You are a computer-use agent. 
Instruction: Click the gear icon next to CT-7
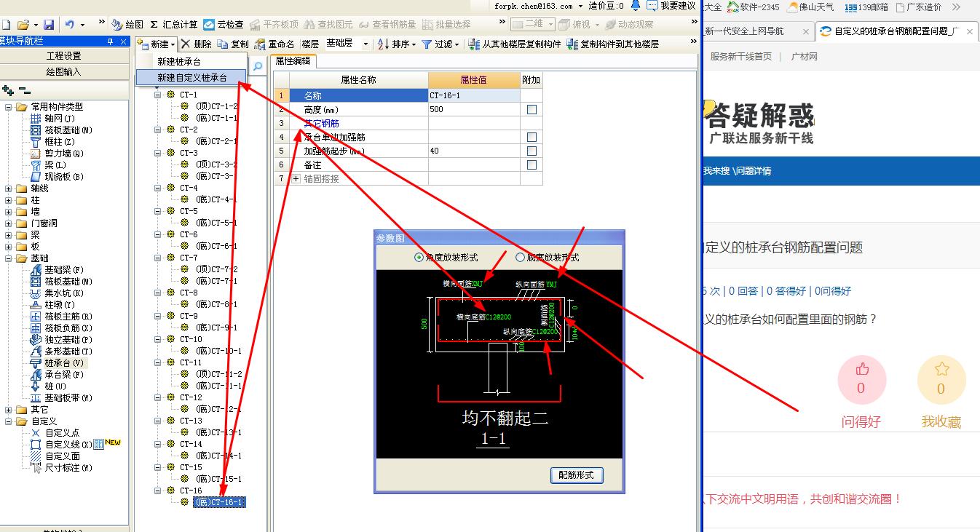(x=170, y=258)
